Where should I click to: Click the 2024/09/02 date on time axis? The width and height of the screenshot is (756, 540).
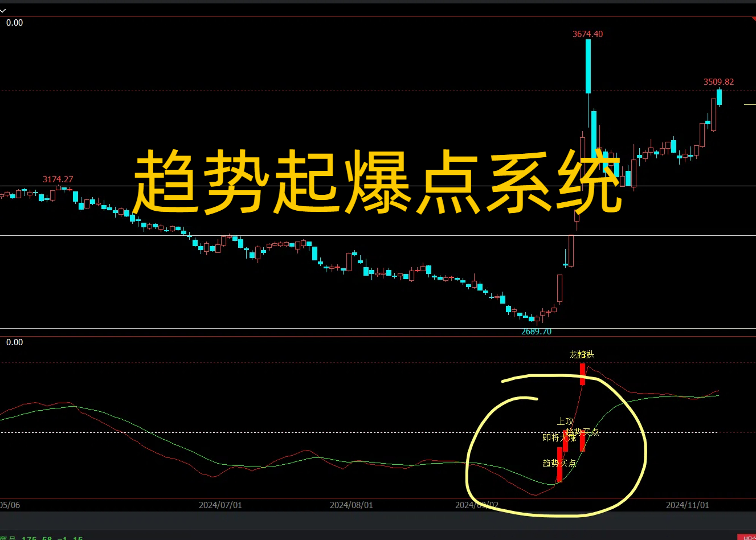point(477,505)
